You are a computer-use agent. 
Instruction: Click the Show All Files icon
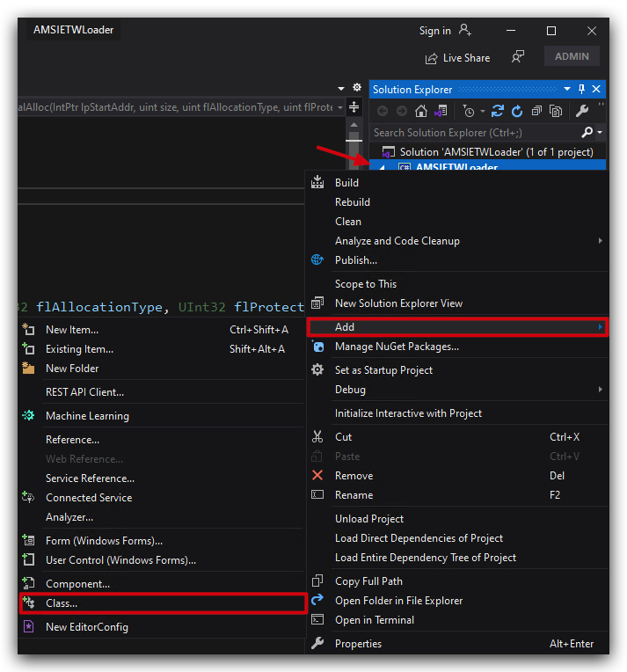(x=556, y=112)
